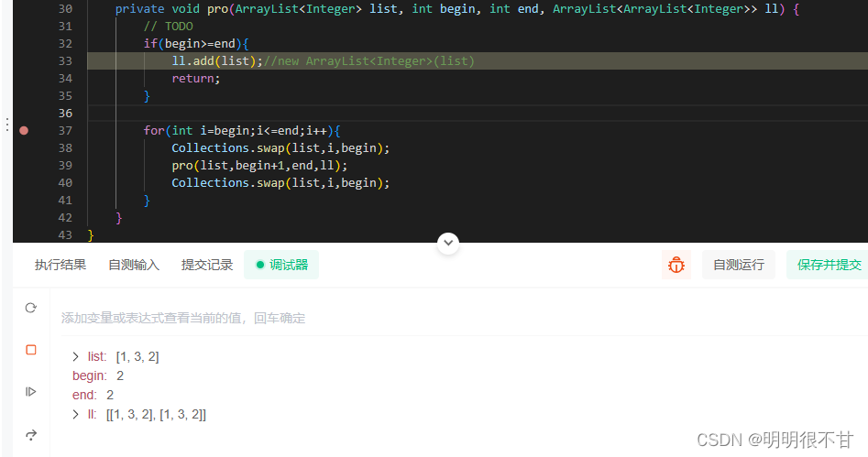Viewport: 868px width, 457px height.
Task: Select the end variable row
Action: [x=93, y=395]
